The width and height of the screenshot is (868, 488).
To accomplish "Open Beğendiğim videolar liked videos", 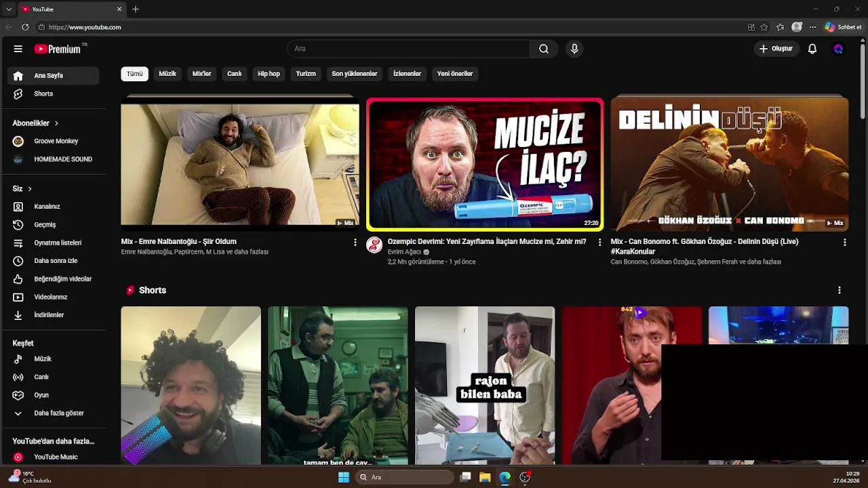I will point(53,279).
